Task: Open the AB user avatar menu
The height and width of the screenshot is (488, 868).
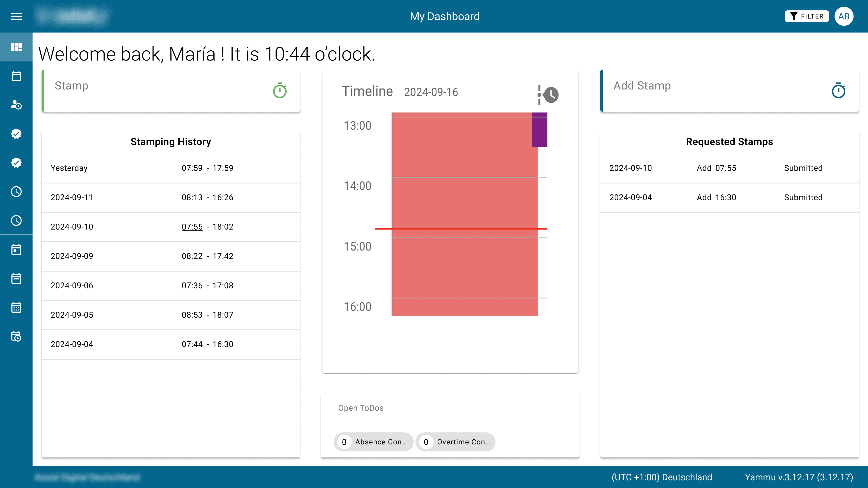Action: coord(843,16)
